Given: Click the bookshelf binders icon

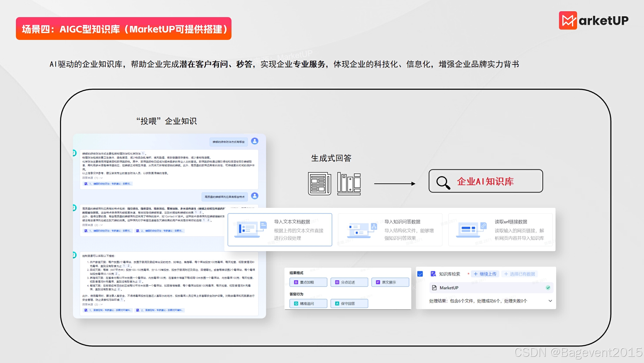Looking at the screenshot, I should pyautogui.click(x=349, y=184).
